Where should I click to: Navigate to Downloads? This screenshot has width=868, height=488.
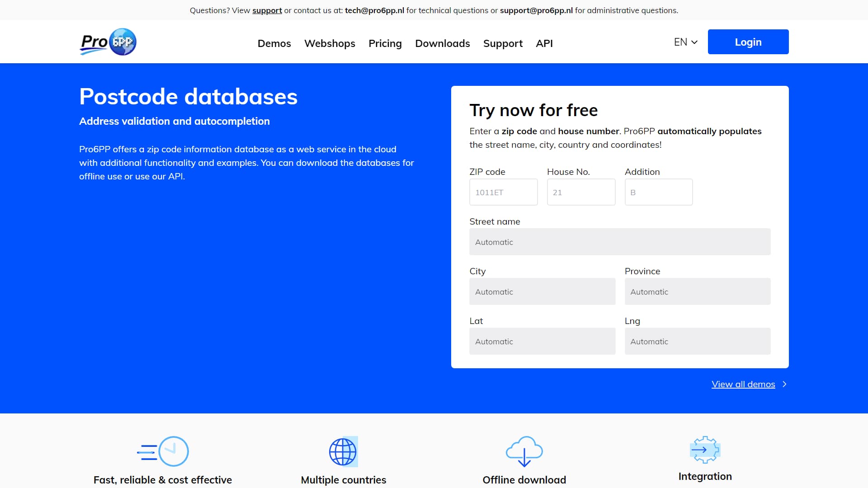443,43
